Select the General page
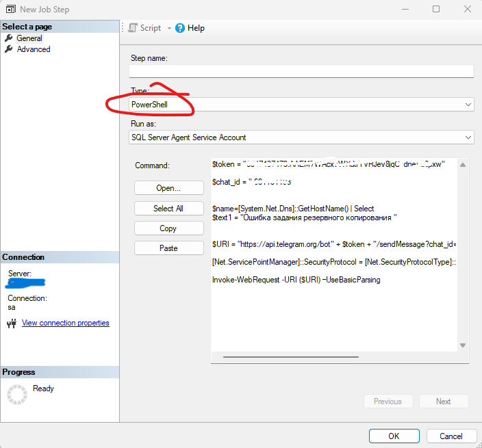482x448 pixels. pos(29,38)
